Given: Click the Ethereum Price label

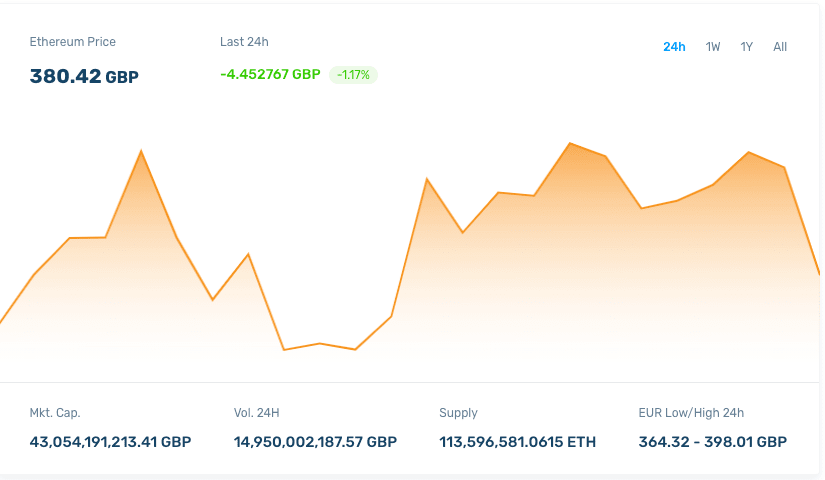Looking at the screenshot, I should (73, 42).
